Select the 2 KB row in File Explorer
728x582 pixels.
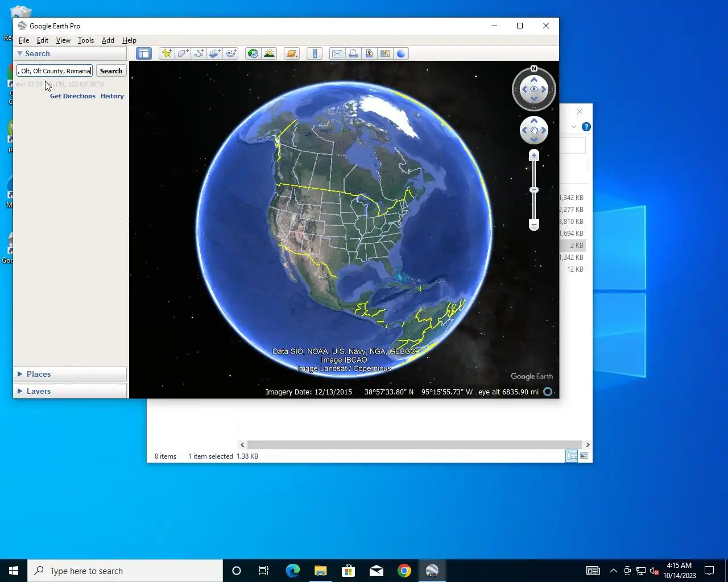(x=572, y=246)
